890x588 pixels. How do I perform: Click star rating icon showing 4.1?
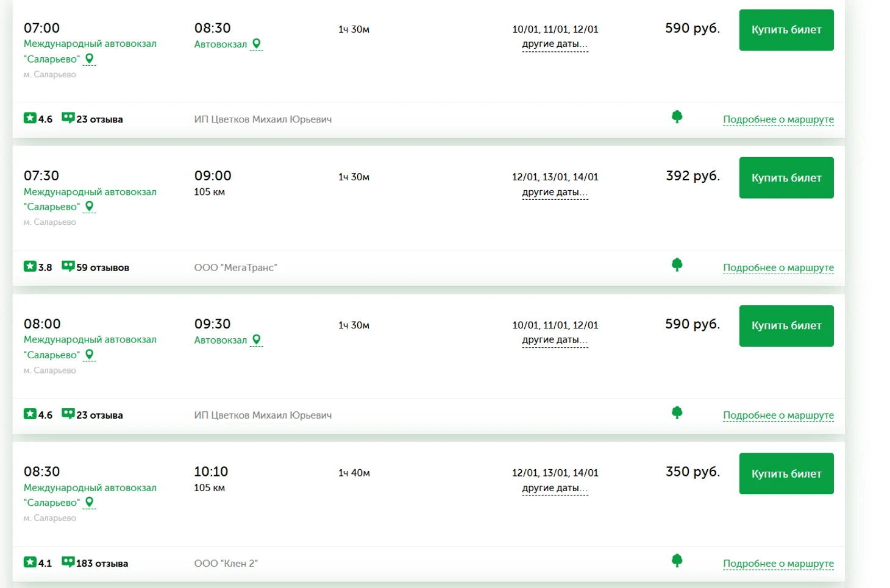(x=30, y=562)
